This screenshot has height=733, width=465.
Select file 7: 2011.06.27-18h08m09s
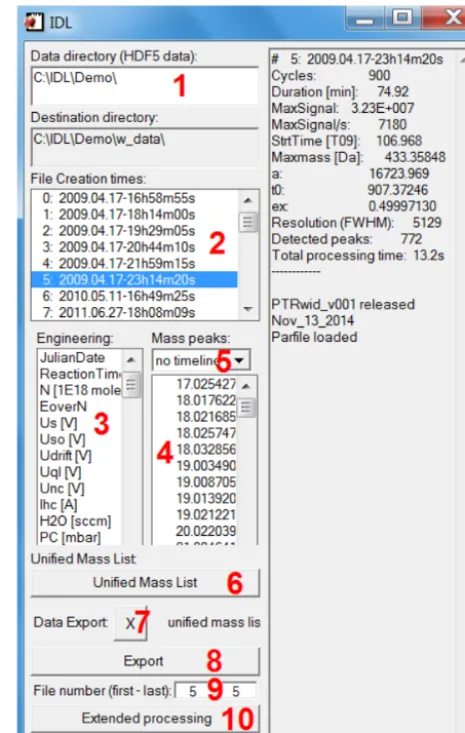pos(134,312)
